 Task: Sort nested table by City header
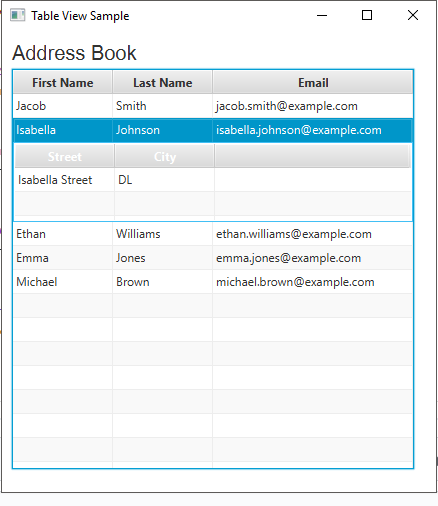coord(165,156)
